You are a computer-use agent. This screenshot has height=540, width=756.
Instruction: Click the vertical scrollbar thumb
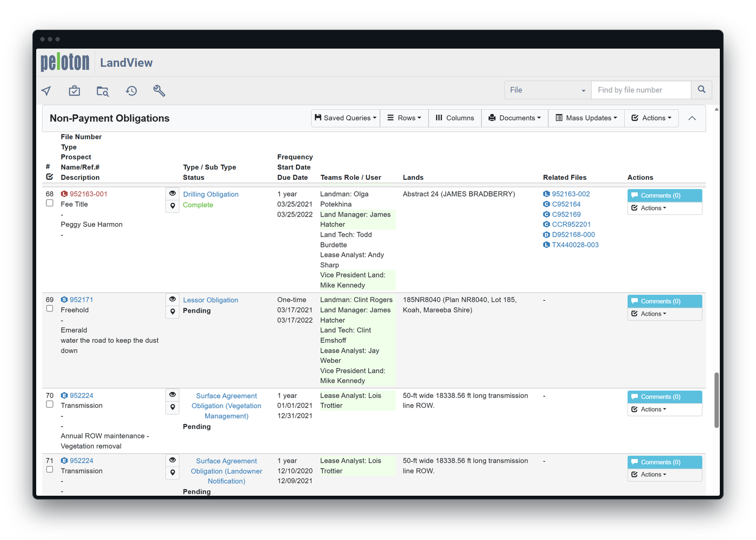(x=717, y=400)
